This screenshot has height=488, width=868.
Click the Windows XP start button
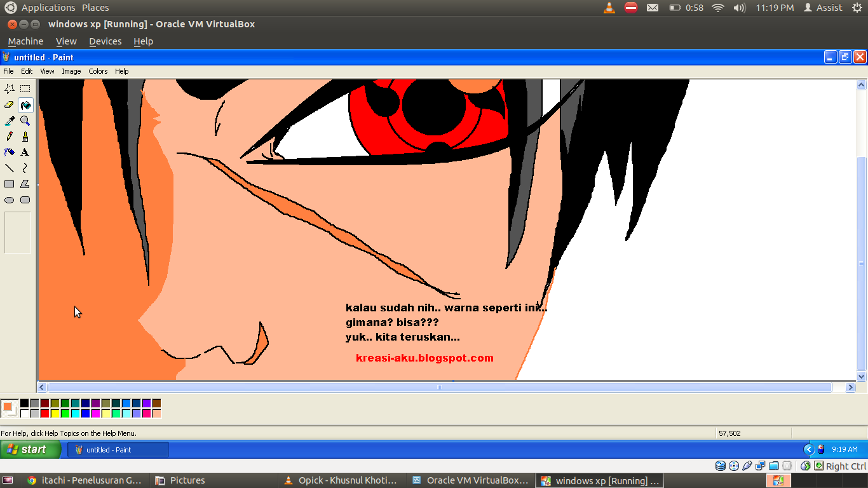pos(31,449)
